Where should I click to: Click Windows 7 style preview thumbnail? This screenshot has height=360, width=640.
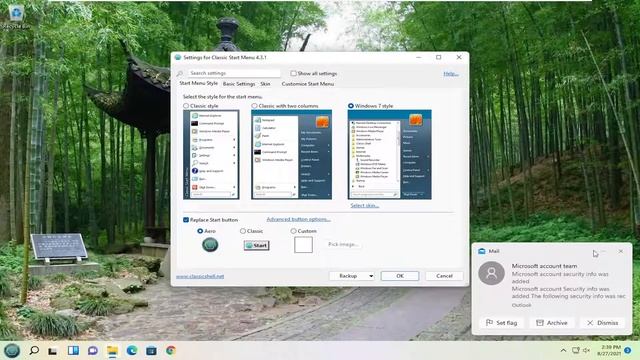(x=389, y=155)
